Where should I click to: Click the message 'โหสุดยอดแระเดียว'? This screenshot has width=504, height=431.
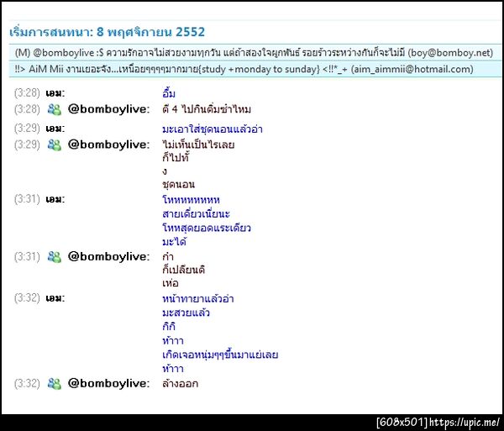[x=207, y=228]
